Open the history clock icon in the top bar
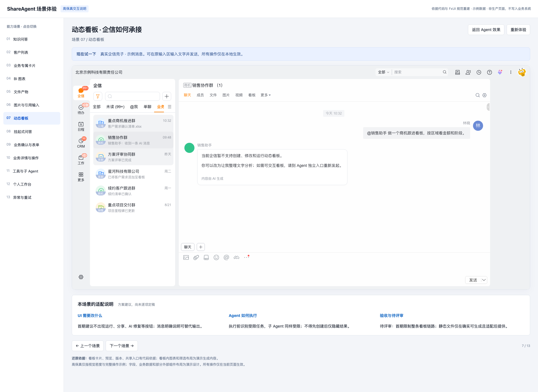The height and width of the screenshot is (392, 538). tap(479, 72)
